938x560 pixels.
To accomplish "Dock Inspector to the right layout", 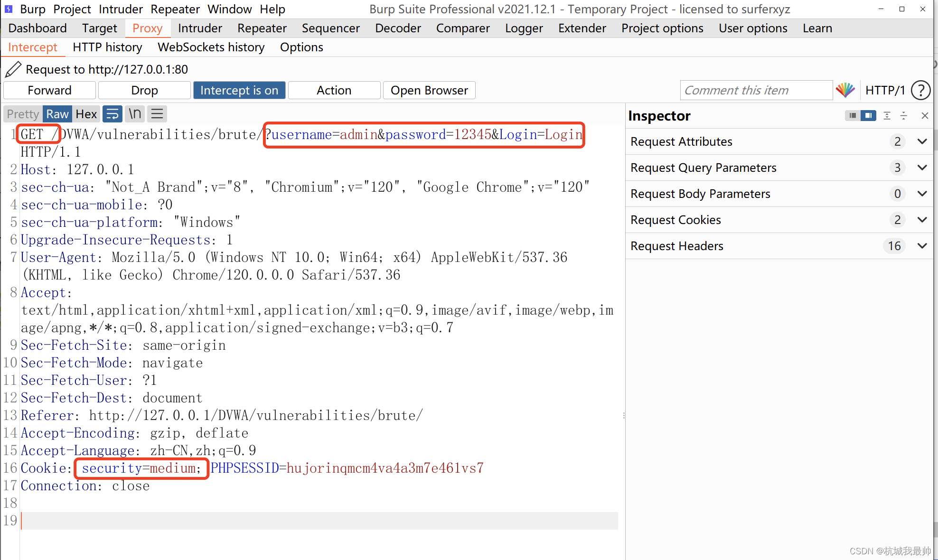I will click(x=868, y=115).
